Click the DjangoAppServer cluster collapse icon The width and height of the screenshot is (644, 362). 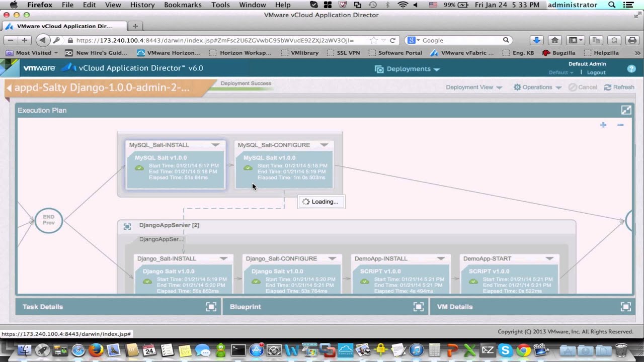click(x=127, y=227)
